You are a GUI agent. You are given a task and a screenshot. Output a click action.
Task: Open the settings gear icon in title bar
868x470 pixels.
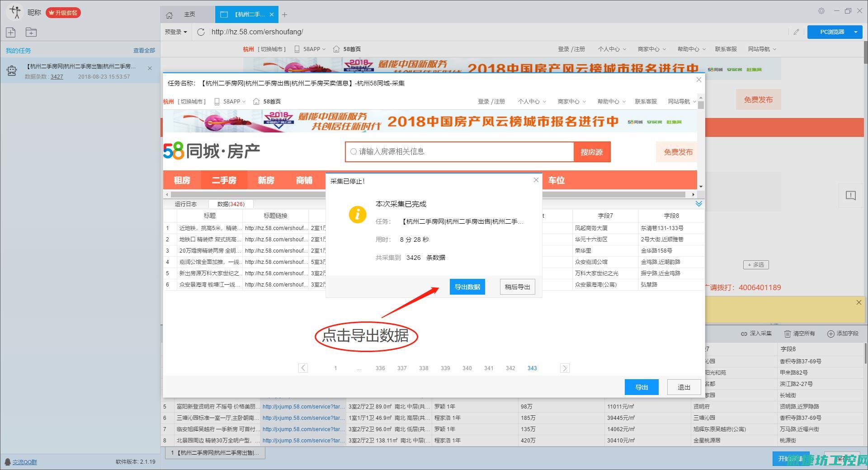pos(821,11)
